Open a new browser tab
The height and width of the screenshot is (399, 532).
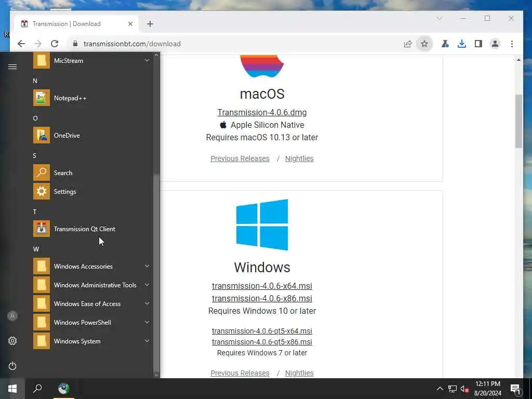click(x=150, y=24)
